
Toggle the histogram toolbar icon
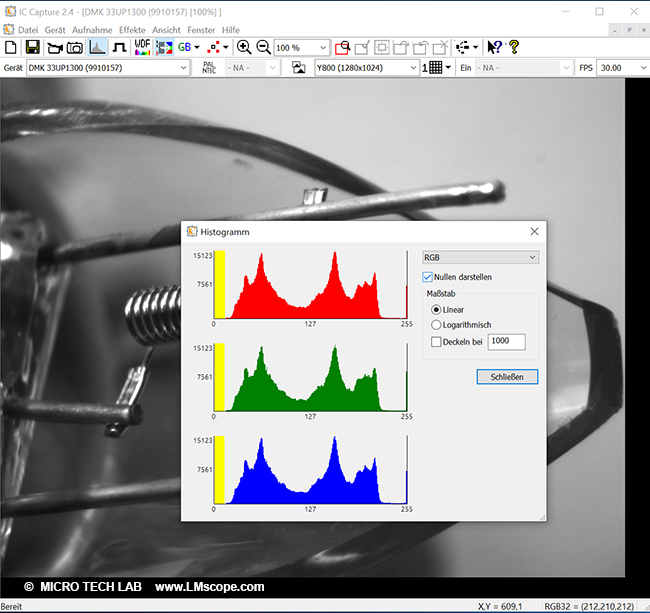click(98, 47)
